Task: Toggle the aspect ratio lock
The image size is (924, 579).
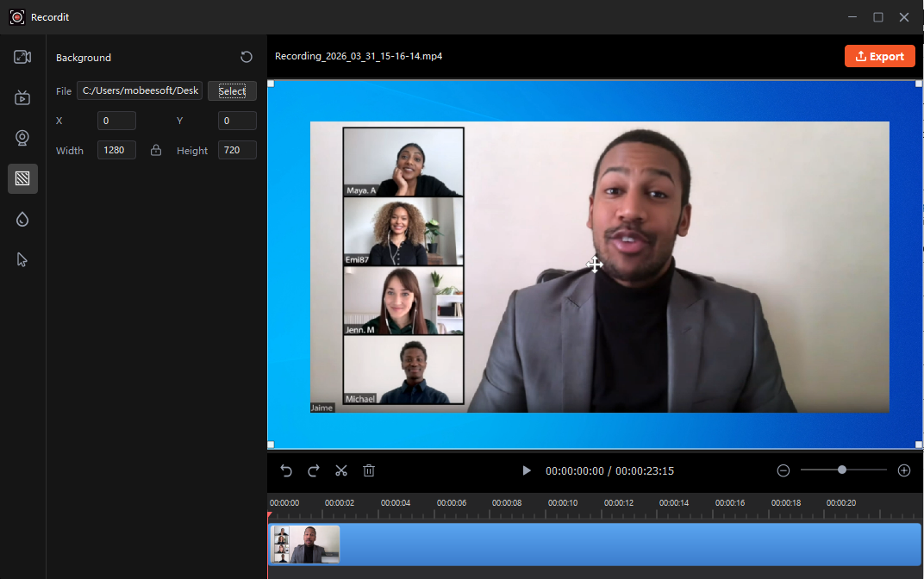Action: coord(156,150)
